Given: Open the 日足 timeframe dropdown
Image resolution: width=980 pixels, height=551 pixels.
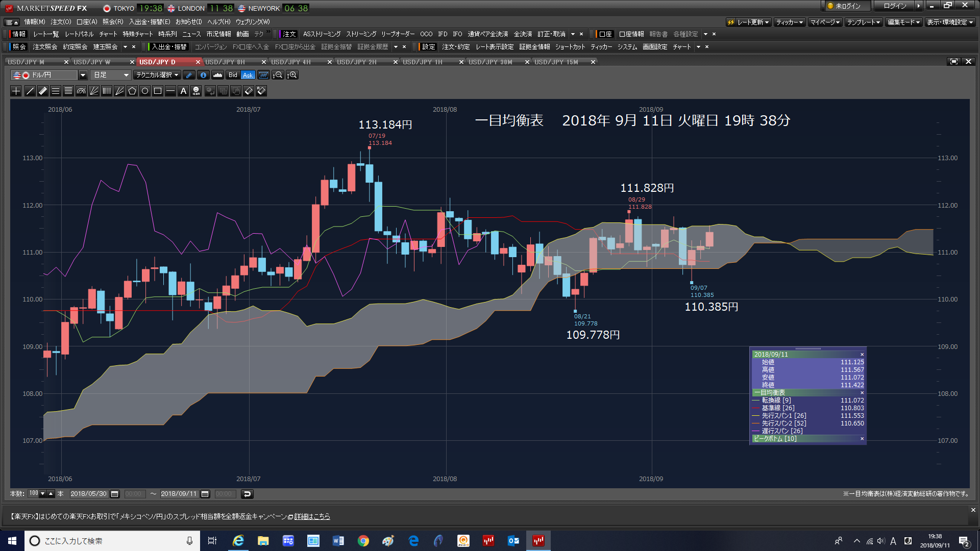Looking at the screenshot, I should (x=111, y=75).
